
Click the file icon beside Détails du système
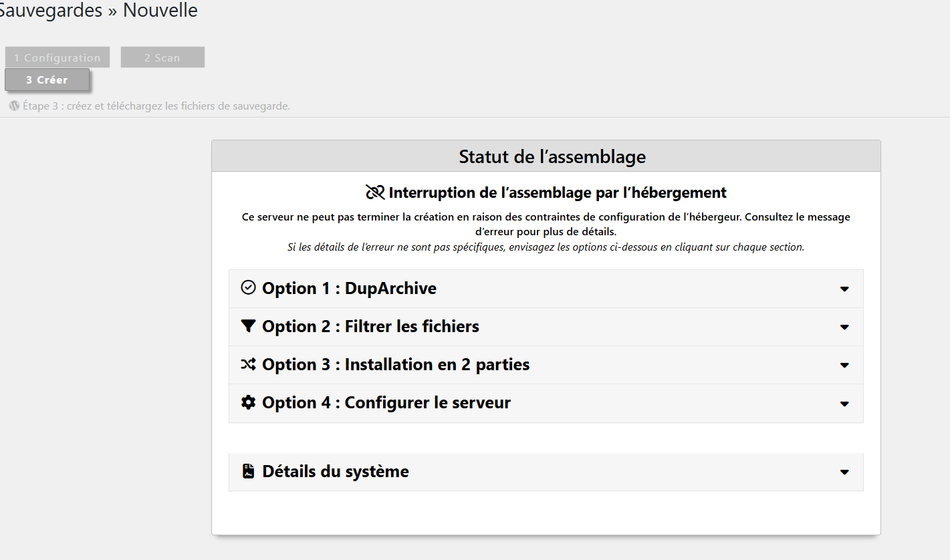[248, 471]
